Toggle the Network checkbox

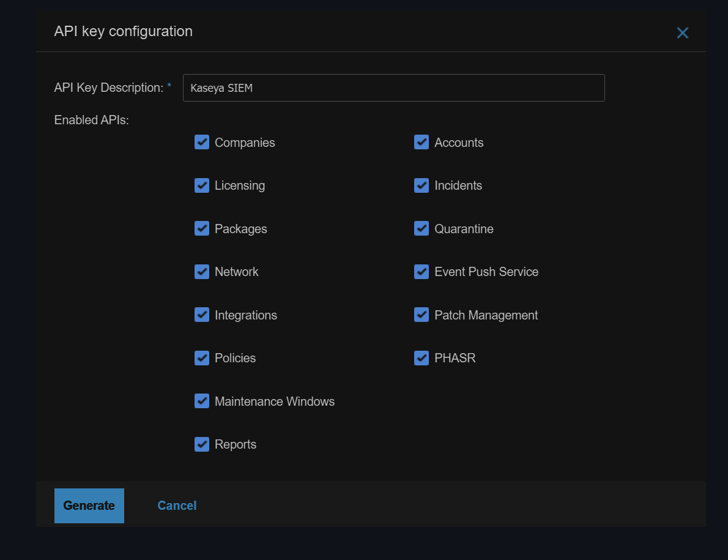click(201, 272)
